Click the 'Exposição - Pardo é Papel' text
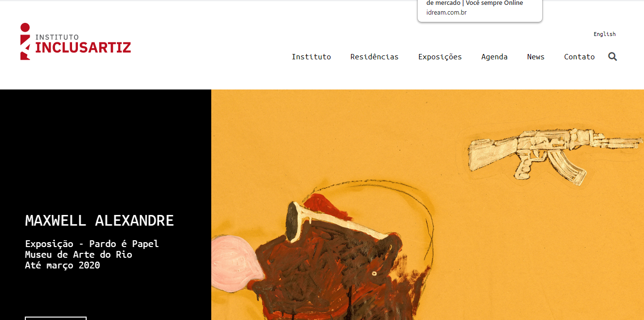The height and width of the screenshot is (320, 644). pos(92,244)
